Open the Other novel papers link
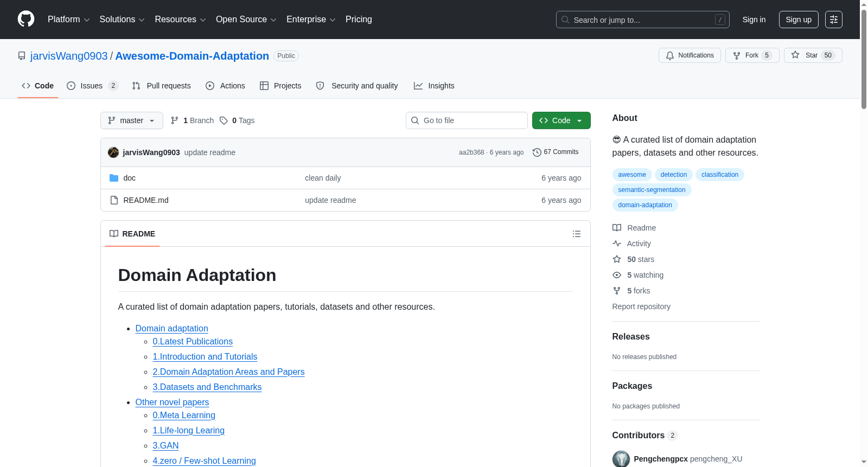This screenshot has width=868, height=467. click(172, 402)
